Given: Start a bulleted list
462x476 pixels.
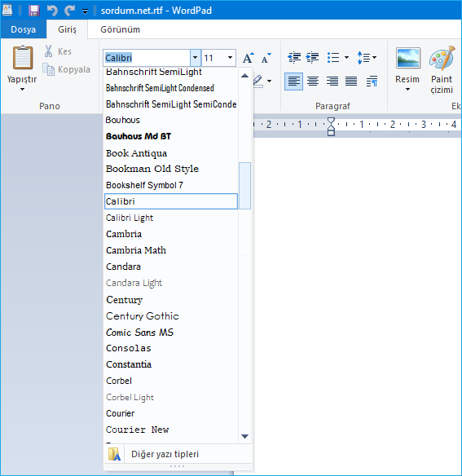Looking at the screenshot, I should 333,57.
